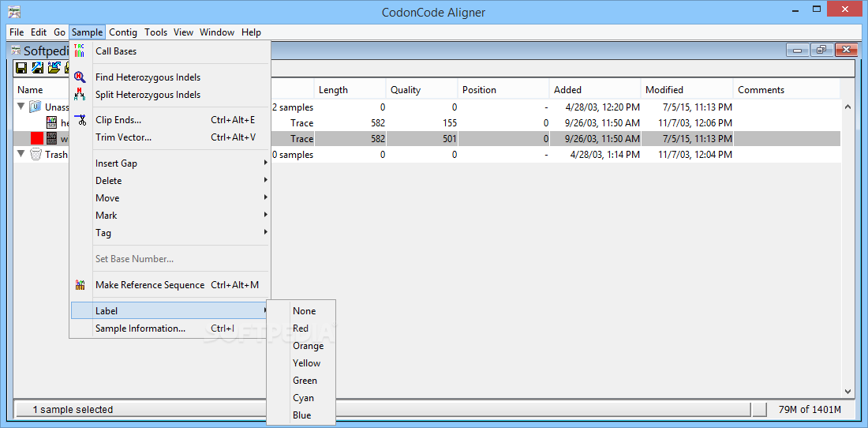This screenshot has height=428, width=868.
Task: Click the Trash bin icon in tree
Action: click(36, 155)
